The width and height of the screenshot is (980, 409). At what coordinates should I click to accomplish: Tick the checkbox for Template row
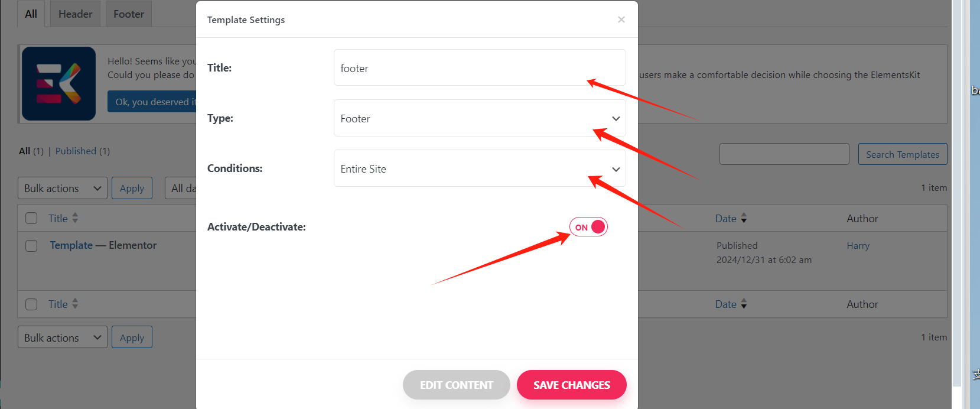[x=31, y=245]
